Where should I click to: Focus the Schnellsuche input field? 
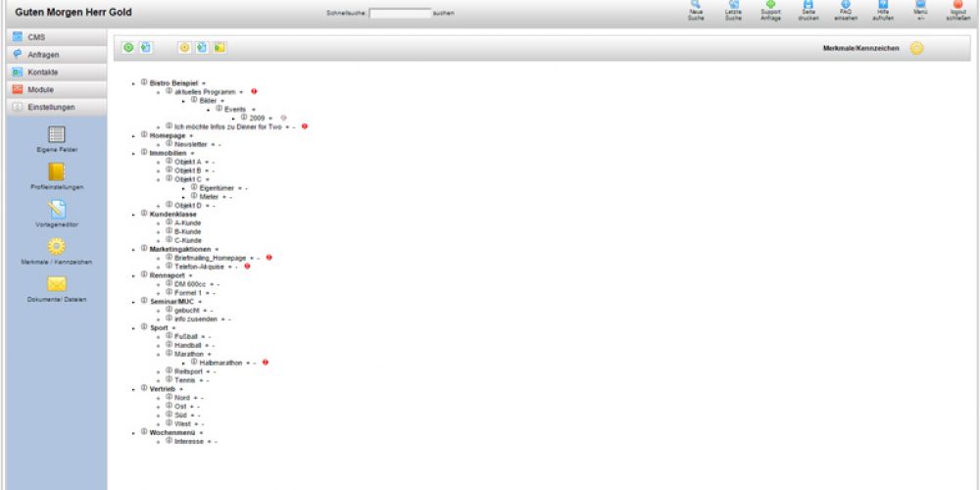tap(400, 14)
